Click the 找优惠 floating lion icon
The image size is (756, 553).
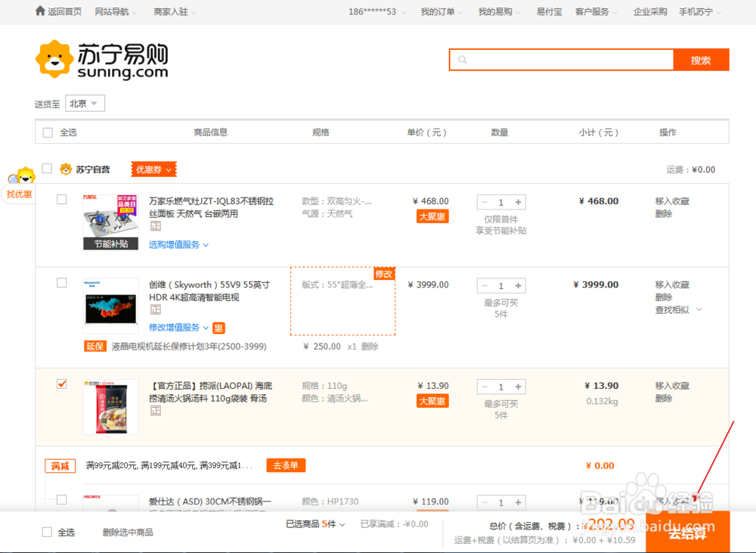[x=20, y=176]
